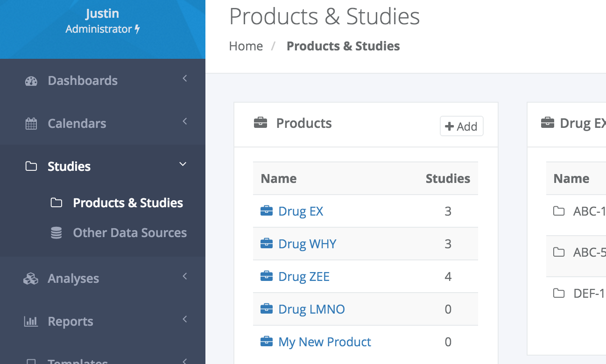
Task: Open the Drug LMNO product link
Action: point(311,309)
